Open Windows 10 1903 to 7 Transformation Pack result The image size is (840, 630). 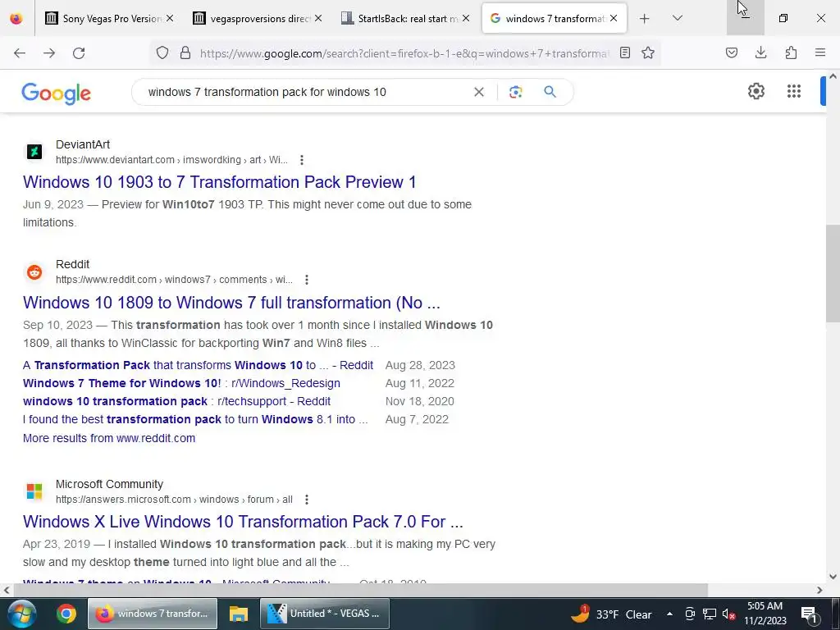pos(220,182)
